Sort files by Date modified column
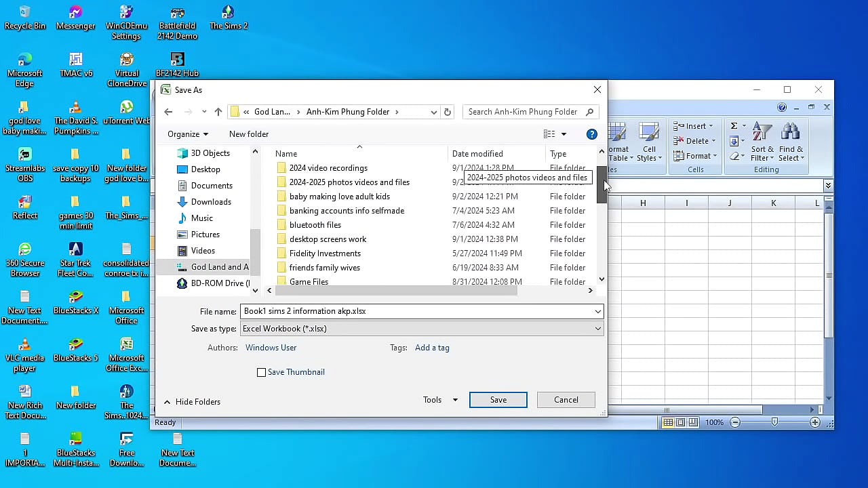The image size is (868, 488). pyautogui.click(x=477, y=154)
